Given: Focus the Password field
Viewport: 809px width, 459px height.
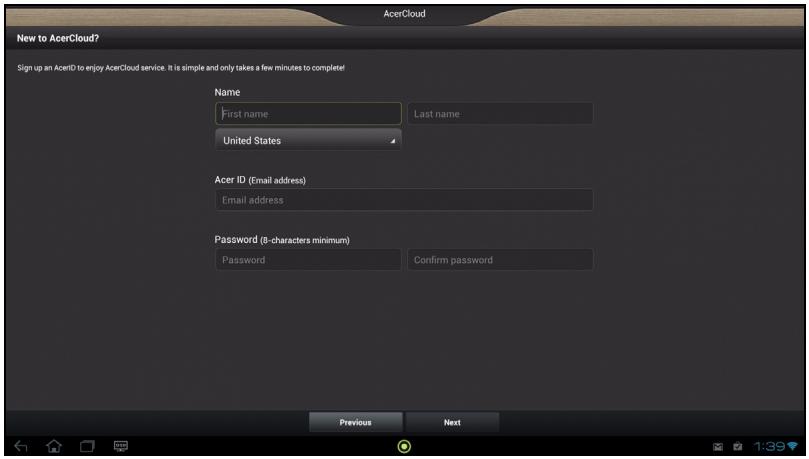Looking at the screenshot, I should (x=308, y=260).
